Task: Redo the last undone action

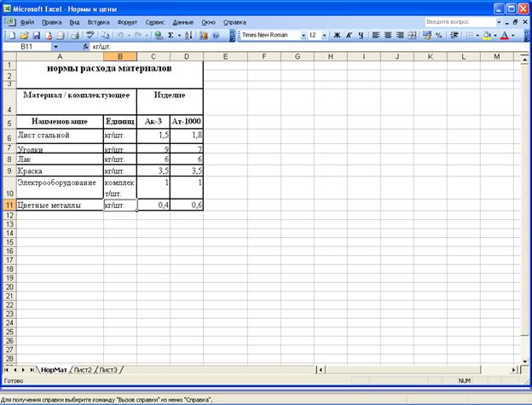Action: [138, 35]
